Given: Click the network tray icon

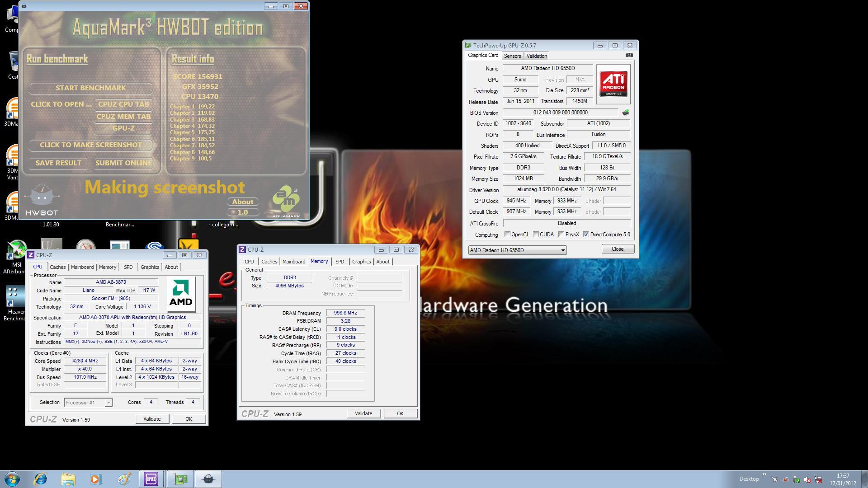Looking at the screenshot, I should [818, 479].
